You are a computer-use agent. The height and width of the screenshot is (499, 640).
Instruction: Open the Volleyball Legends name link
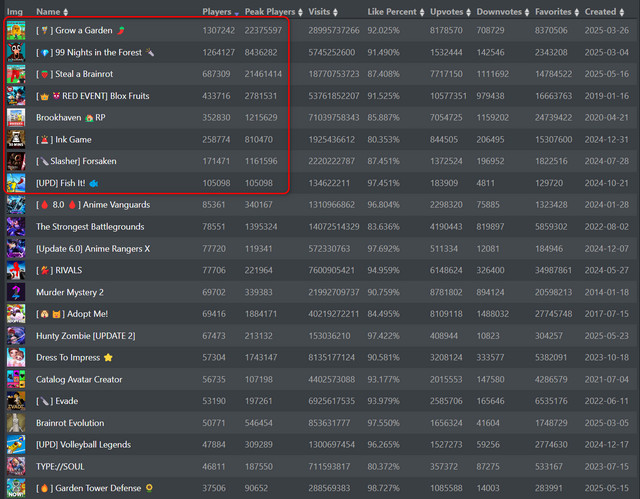pyautogui.click(x=84, y=445)
